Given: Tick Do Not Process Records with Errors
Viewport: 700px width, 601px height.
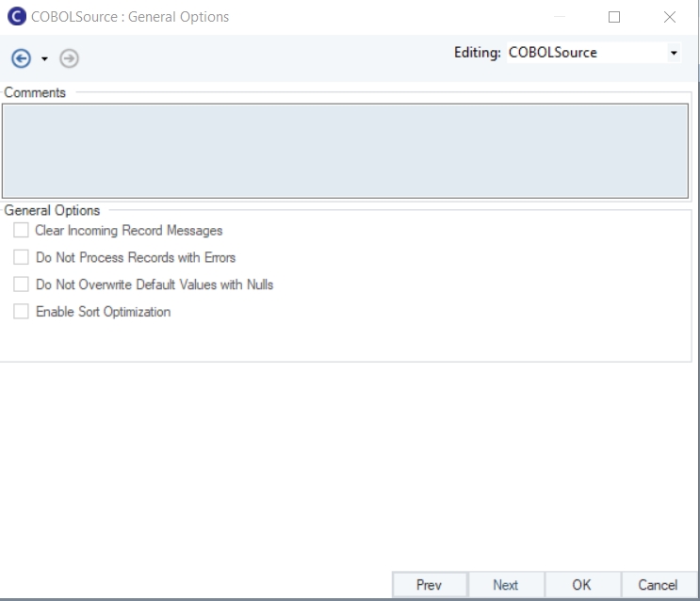Looking at the screenshot, I should (21, 257).
